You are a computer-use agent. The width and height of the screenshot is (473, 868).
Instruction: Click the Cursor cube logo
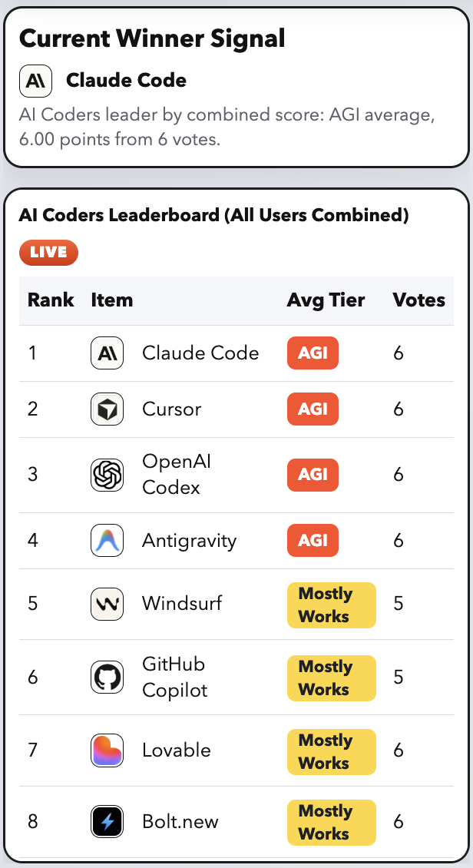tap(107, 409)
